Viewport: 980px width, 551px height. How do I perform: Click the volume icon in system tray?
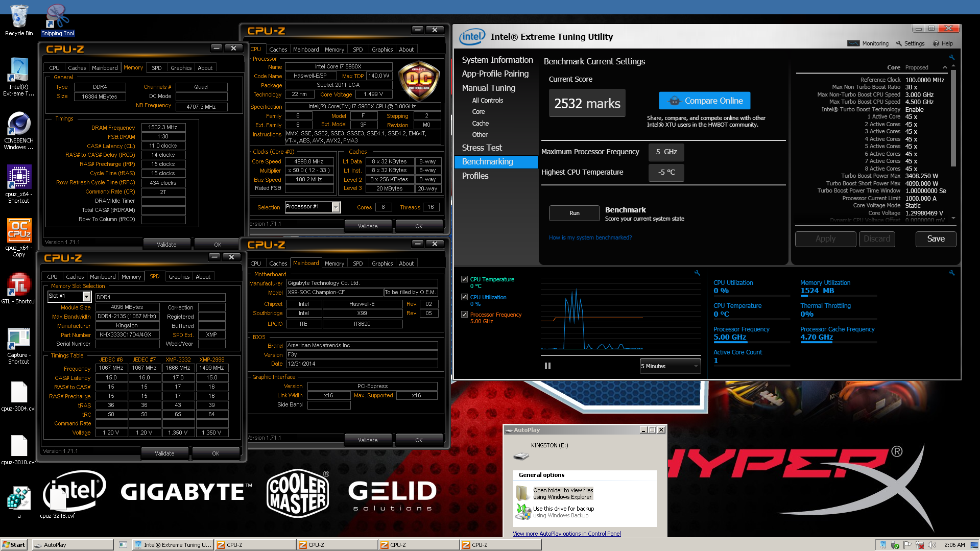coord(931,545)
